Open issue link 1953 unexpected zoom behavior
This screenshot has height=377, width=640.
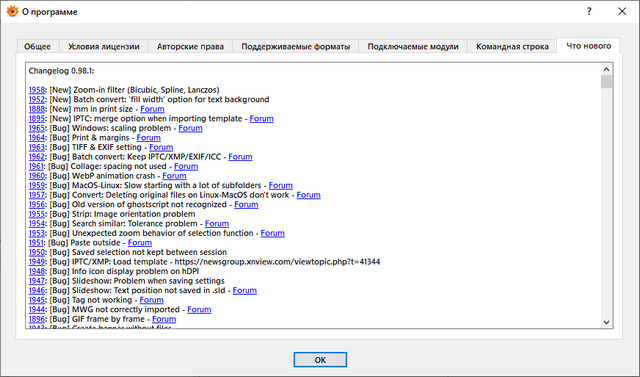pyautogui.click(x=37, y=233)
